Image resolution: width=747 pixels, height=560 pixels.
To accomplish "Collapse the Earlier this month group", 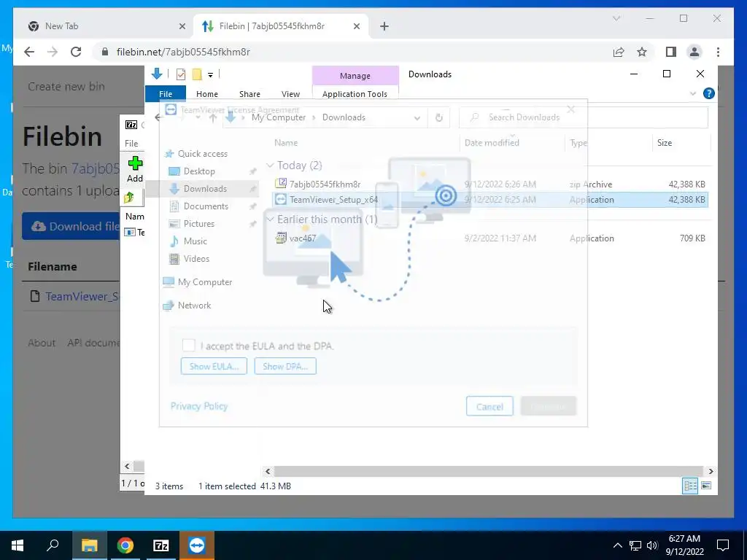I will 270,219.
